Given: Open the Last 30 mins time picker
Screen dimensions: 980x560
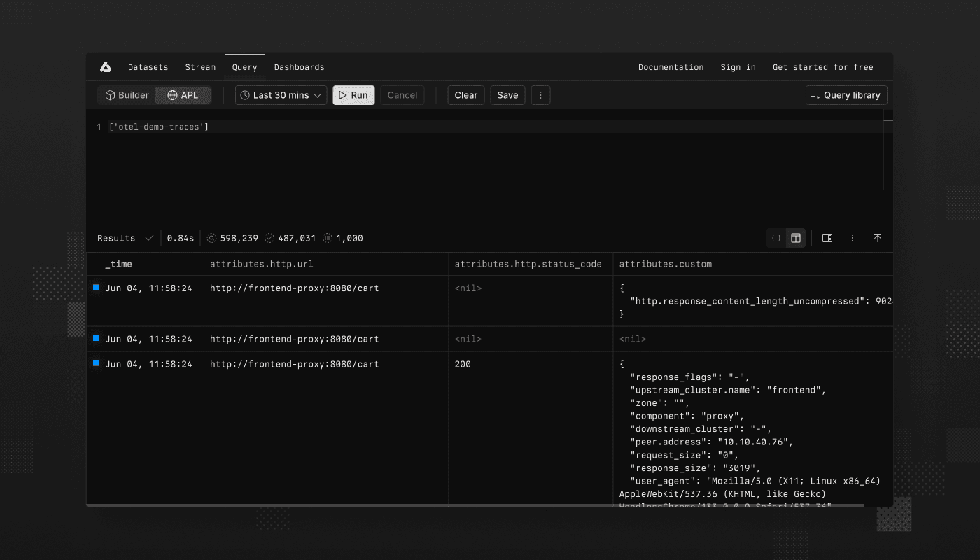Looking at the screenshot, I should 280,95.
